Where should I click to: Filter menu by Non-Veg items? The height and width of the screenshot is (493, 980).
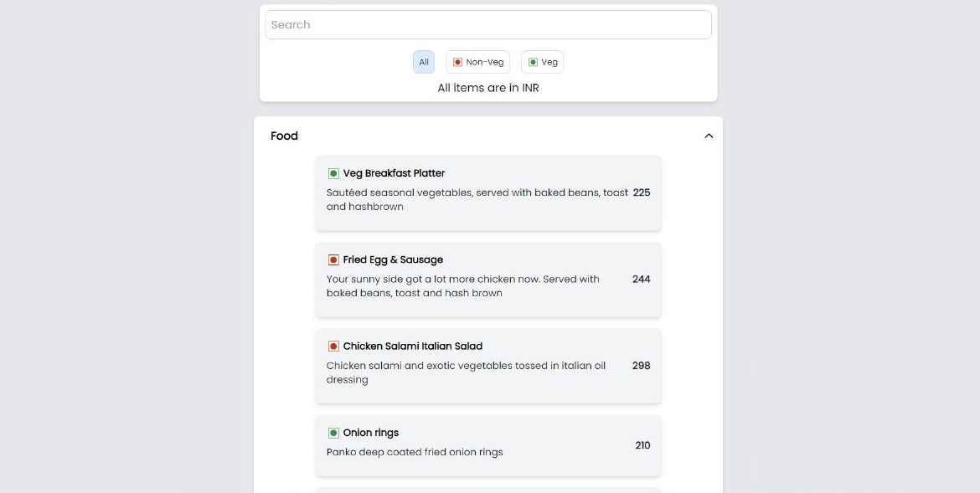tap(478, 62)
